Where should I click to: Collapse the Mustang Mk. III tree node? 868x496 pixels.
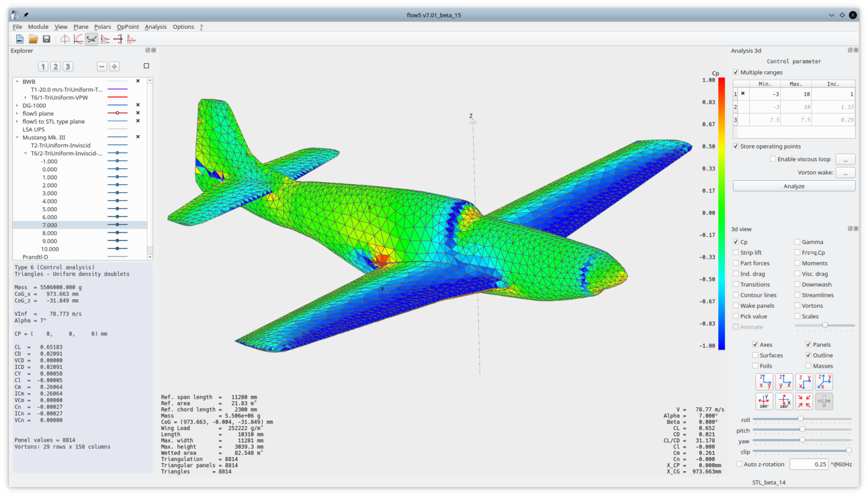[x=17, y=137]
